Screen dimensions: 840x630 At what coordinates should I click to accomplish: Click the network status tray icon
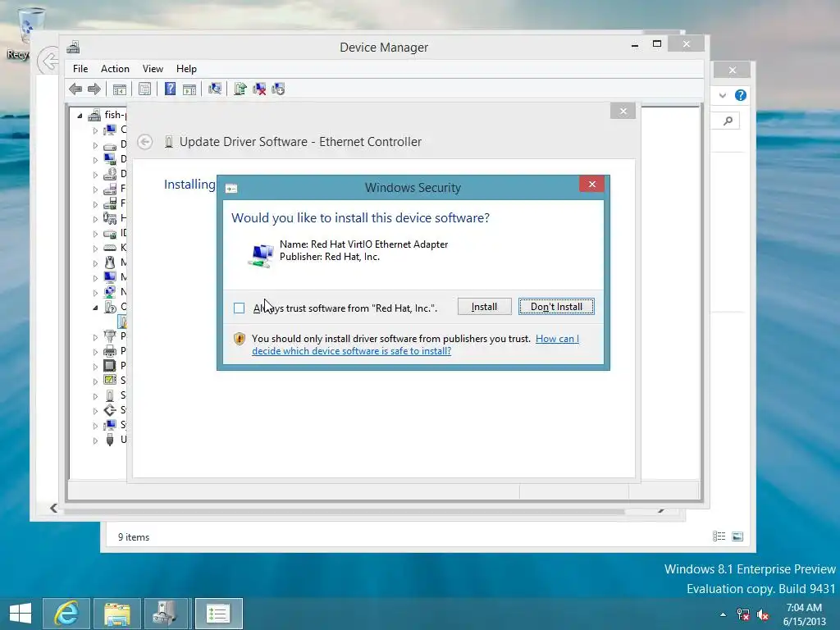click(743, 614)
